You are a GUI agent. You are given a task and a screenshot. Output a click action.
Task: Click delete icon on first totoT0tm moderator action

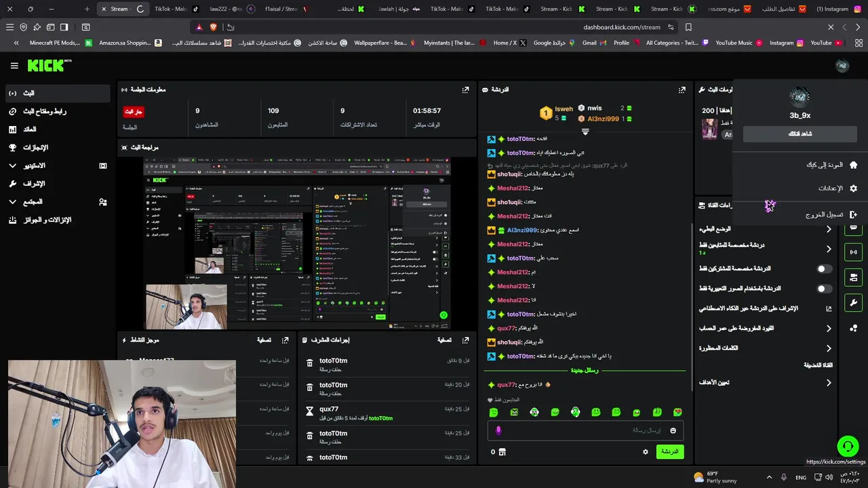pyautogui.click(x=310, y=364)
